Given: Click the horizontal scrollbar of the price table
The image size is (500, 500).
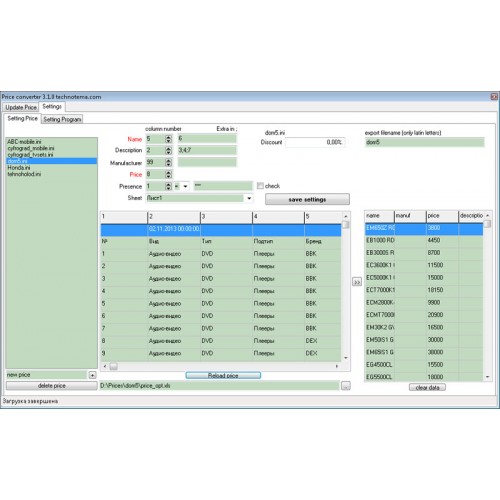Looking at the screenshot, I should click(x=221, y=367).
